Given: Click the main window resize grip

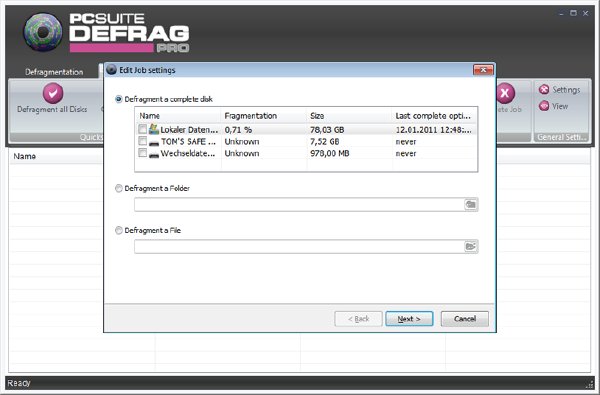Looking at the screenshot, I should 589,384.
